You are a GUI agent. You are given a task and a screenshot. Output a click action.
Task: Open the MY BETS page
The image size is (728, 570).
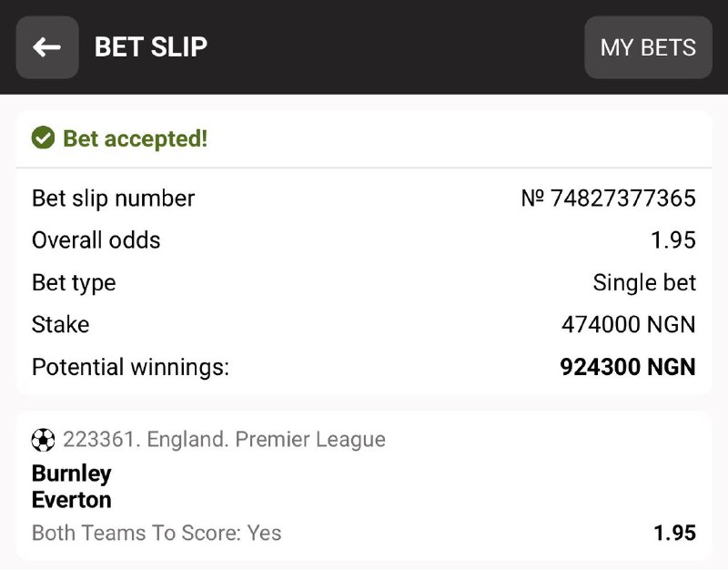click(x=648, y=47)
